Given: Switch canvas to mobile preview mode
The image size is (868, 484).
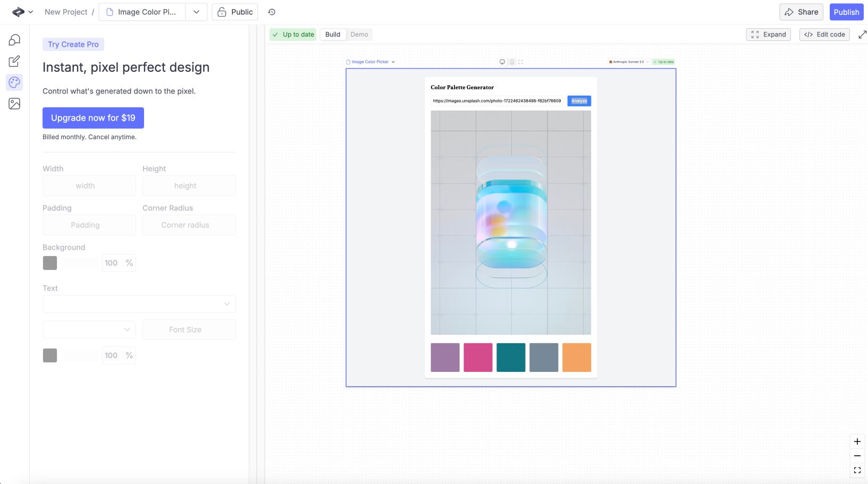Looking at the screenshot, I should (512, 62).
